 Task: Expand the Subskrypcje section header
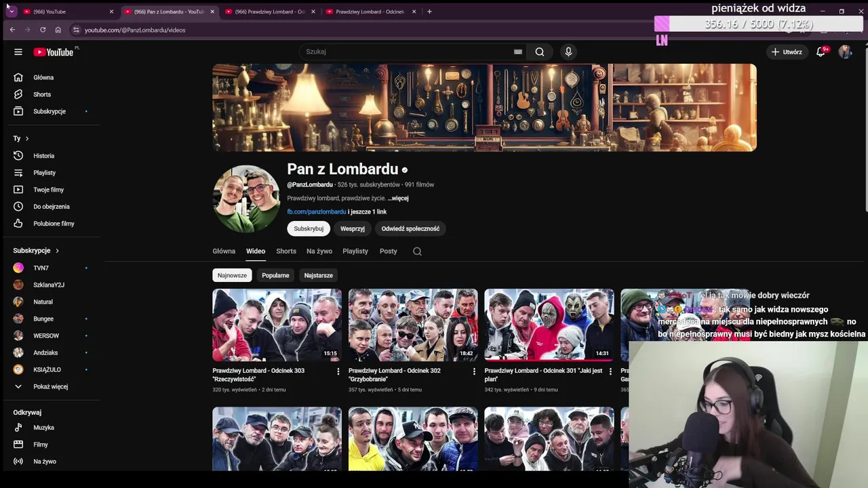(36, 251)
